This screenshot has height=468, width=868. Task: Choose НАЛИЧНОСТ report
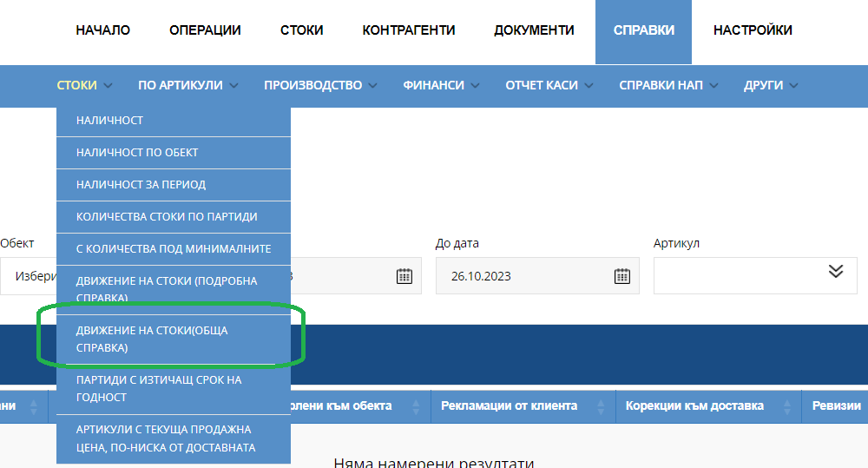(x=174, y=121)
